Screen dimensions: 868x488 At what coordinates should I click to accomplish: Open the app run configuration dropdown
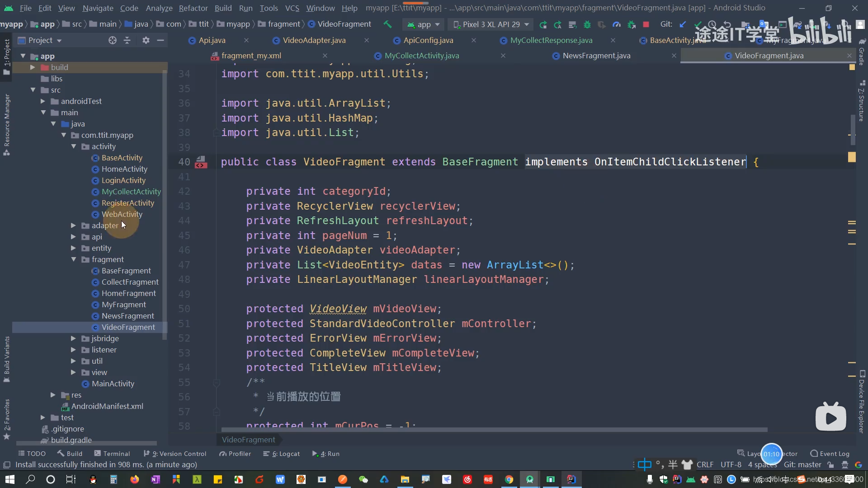point(424,24)
